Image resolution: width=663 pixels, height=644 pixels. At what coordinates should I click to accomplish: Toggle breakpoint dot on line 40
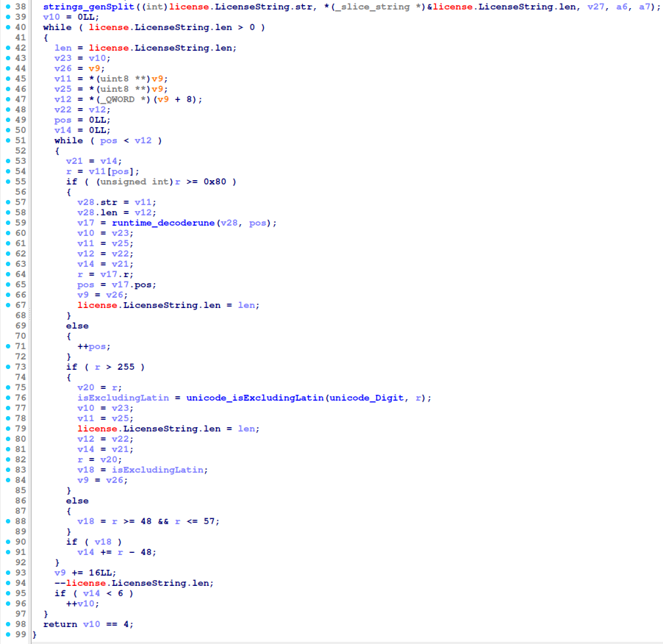[7, 27]
